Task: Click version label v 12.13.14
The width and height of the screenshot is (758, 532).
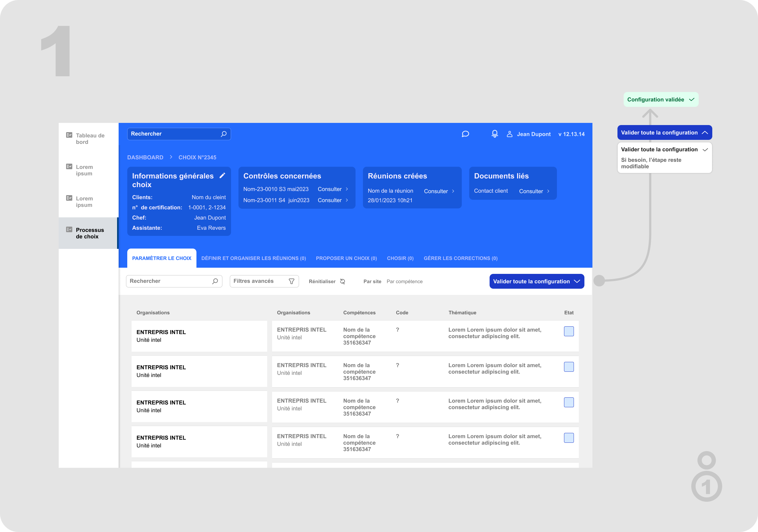Action: click(x=571, y=134)
